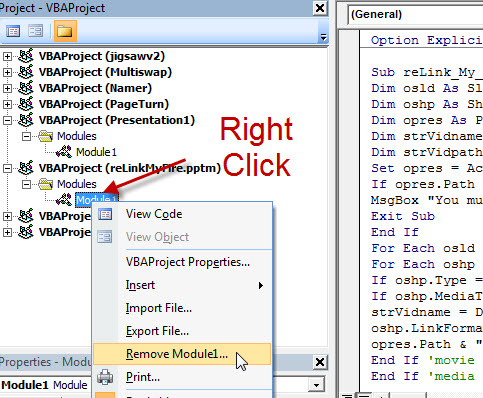The width and height of the screenshot is (483, 398).
Task: Click the 'Exit Sub' code line
Action: click(403, 216)
